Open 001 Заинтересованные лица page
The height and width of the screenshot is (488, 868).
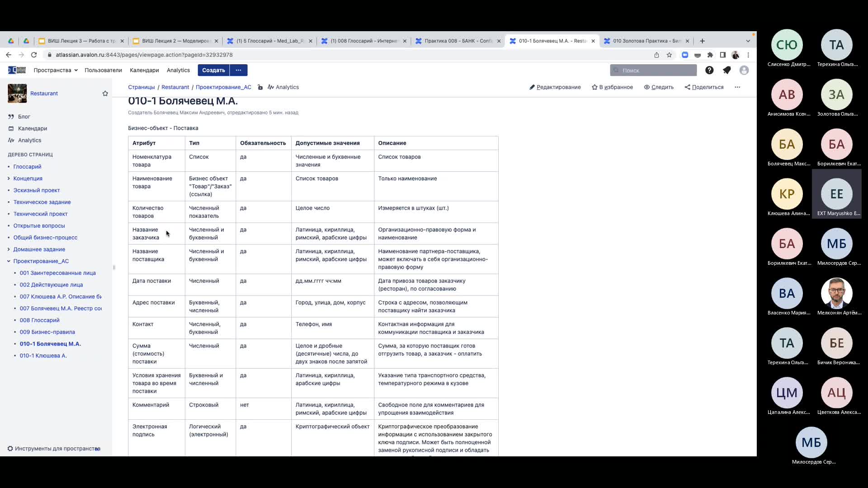click(57, 273)
